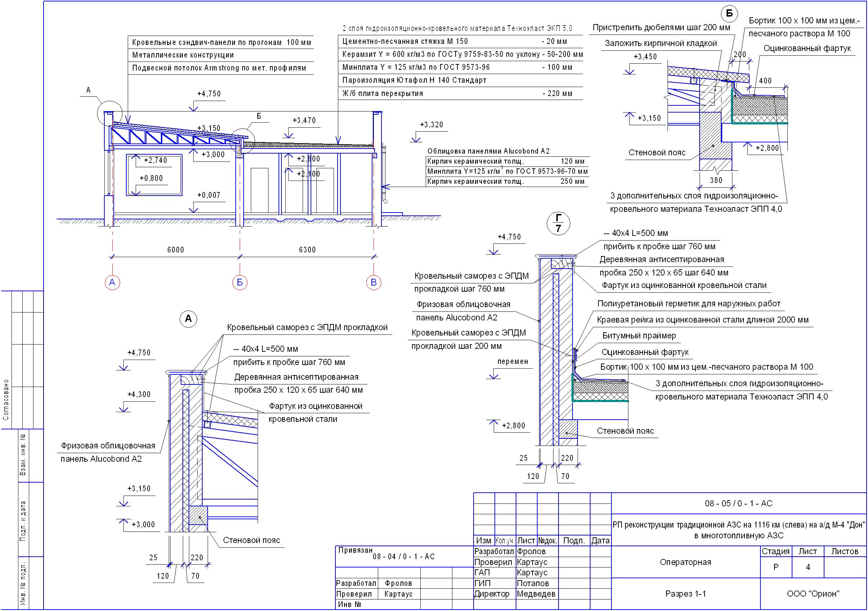Click 'Ж/б плита перекрытия' roof layer row
This screenshot has height=611, width=868.
[x=383, y=94]
